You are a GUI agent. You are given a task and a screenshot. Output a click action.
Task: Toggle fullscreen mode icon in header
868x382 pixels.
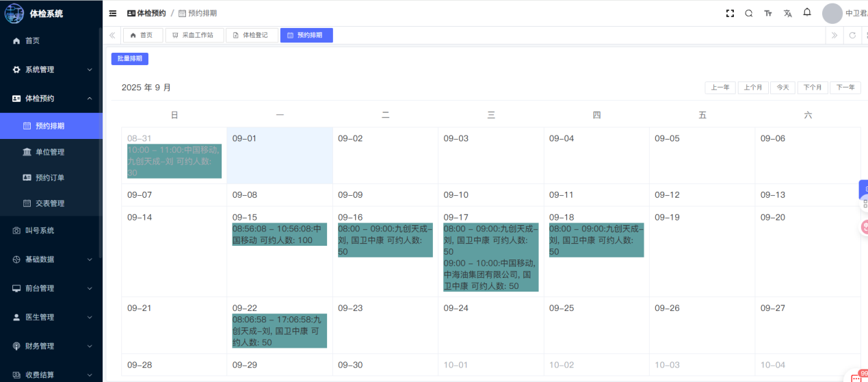click(x=730, y=13)
